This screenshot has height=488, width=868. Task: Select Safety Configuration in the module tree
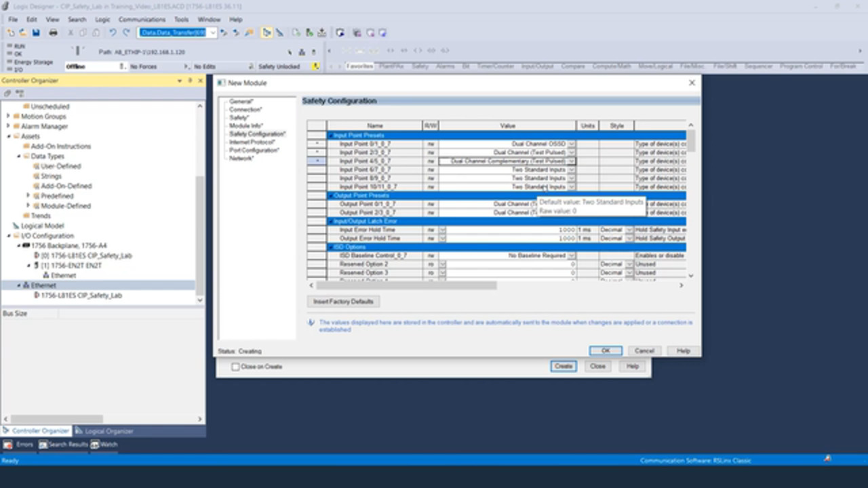[x=257, y=134]
